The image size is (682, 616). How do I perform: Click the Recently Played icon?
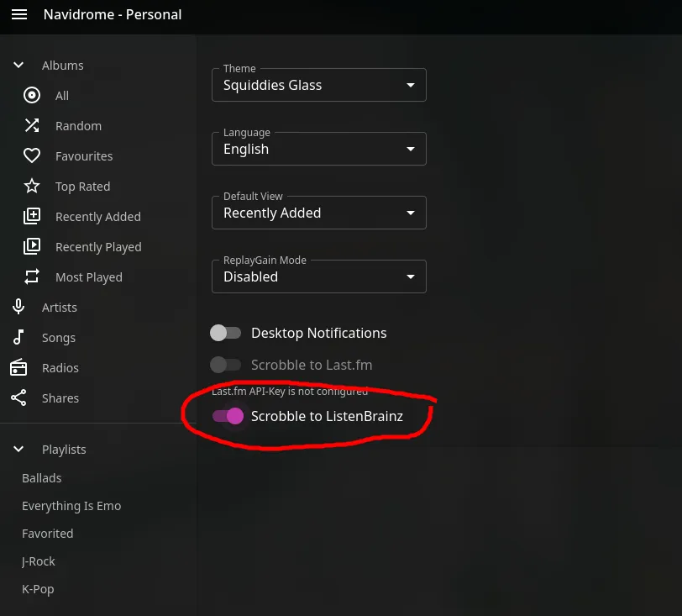tap(31, 246)
